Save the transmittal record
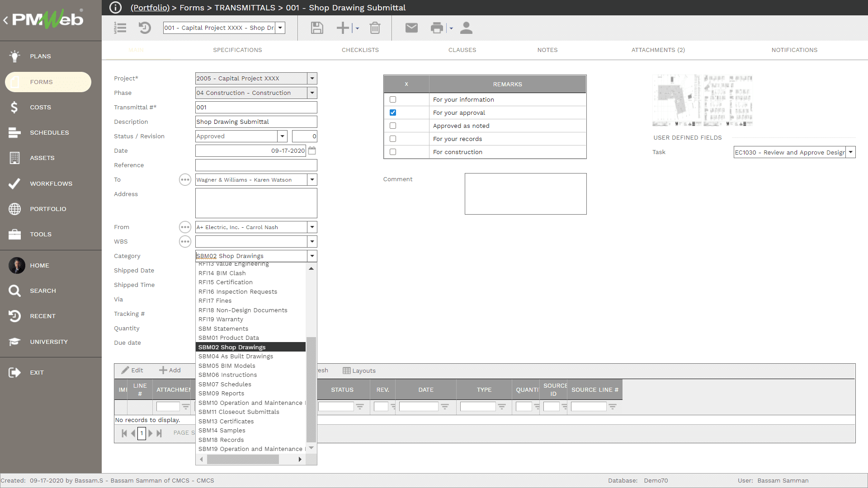 tap(316, 28)
